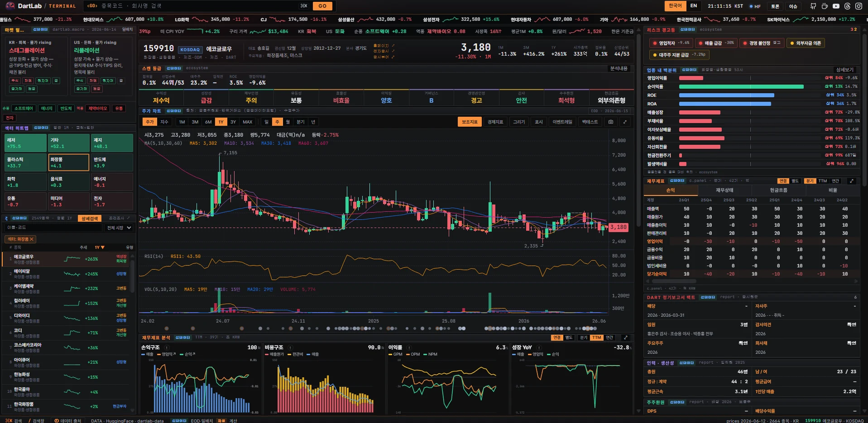The width and height of the screenshot is (868, 423).
Task: Switch to the 손익 tab
Action: tap(671, 190)
